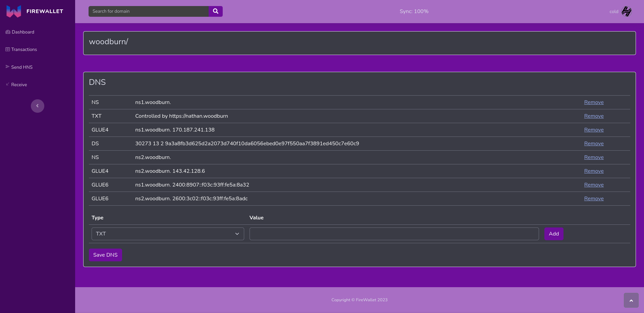
Task: Remove the ns1.woodburn NS record
Action: click(x=594, y=102)
